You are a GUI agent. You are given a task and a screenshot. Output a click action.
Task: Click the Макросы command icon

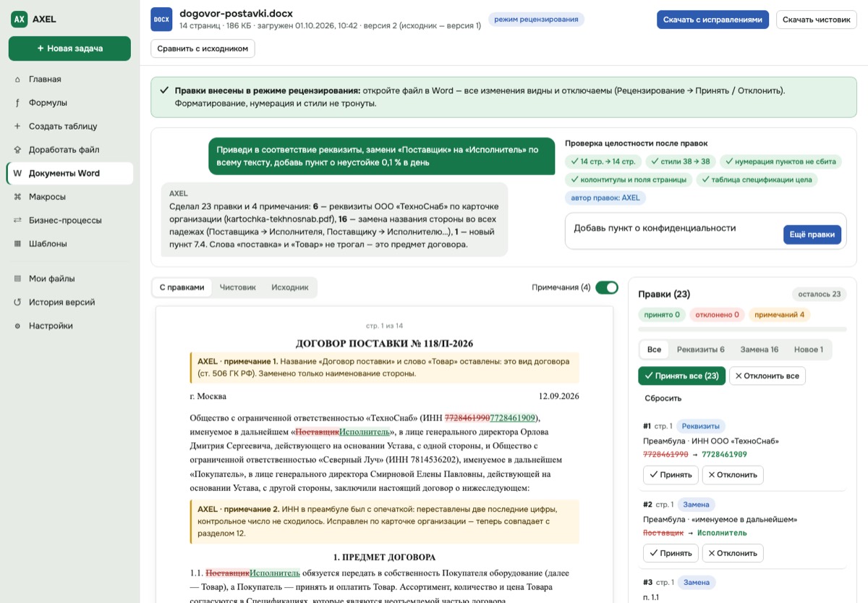tap(17, 197)
